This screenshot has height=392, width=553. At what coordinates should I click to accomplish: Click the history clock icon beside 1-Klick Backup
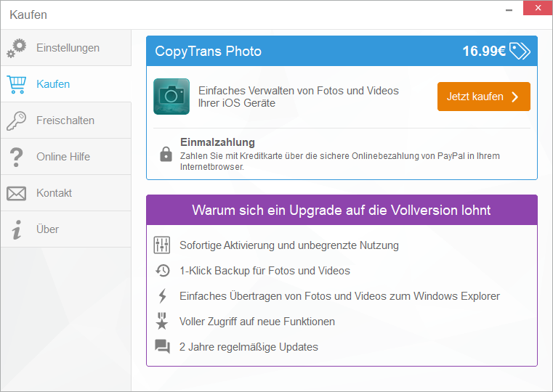[x=163, y=271]
